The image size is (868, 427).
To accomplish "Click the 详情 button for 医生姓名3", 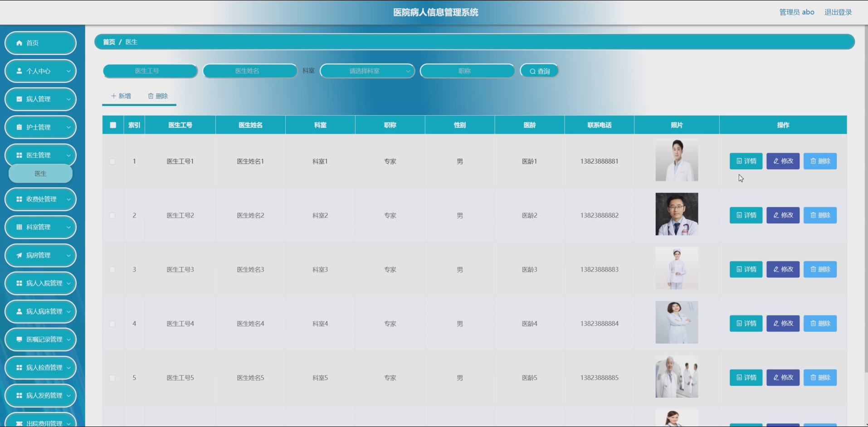I will click(746, 270).
